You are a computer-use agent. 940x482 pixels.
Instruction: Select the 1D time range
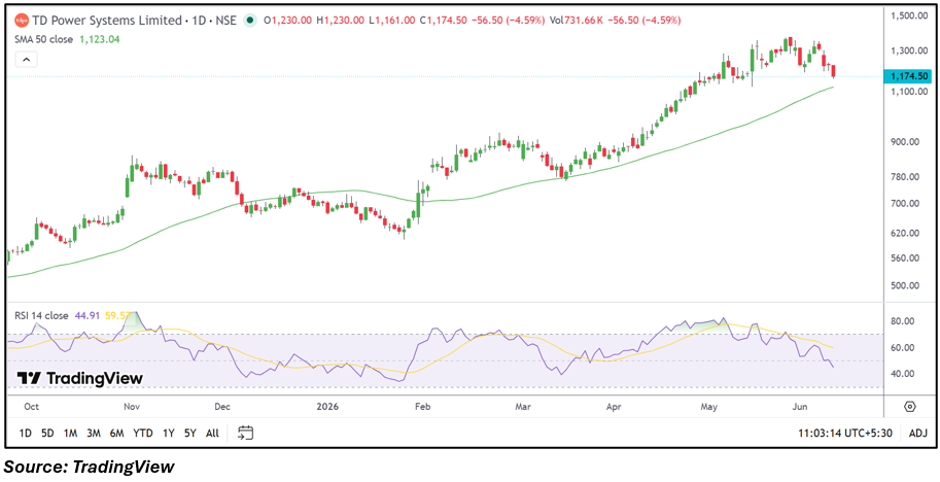tap(26, 433)
